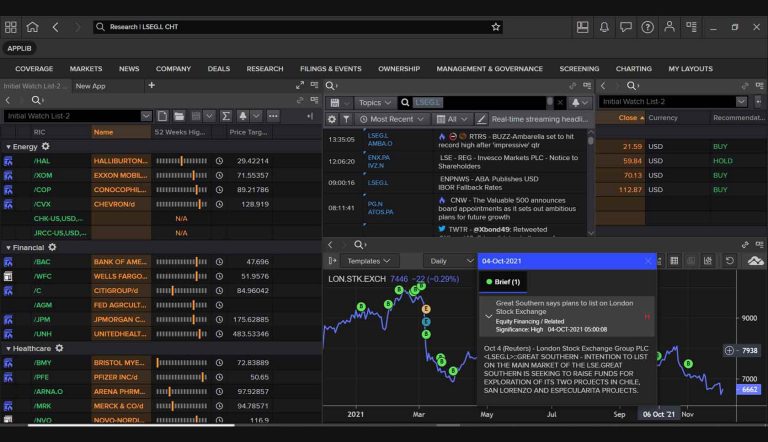This screenshot has width=768, height=442.
Task: Sort by the Close column header
Action: pyautogui.click(x=627, y=118)
